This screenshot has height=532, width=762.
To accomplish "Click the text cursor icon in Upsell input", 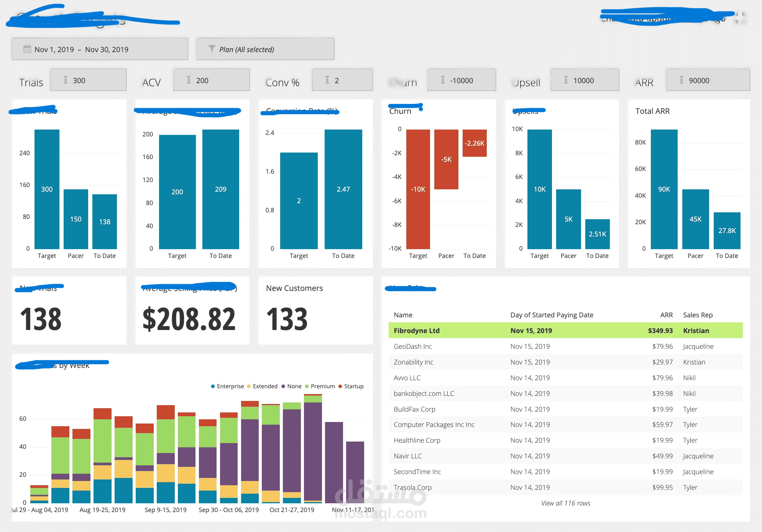I will point(566,80).
